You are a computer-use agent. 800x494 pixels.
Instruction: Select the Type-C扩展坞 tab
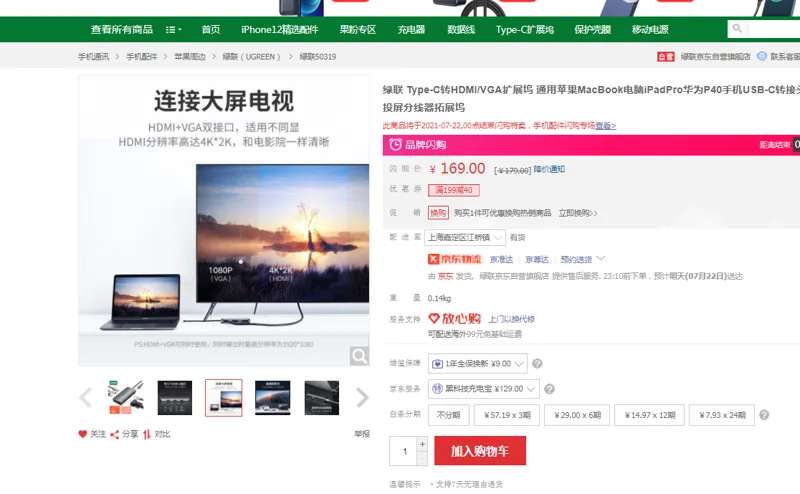coord(524,30)
